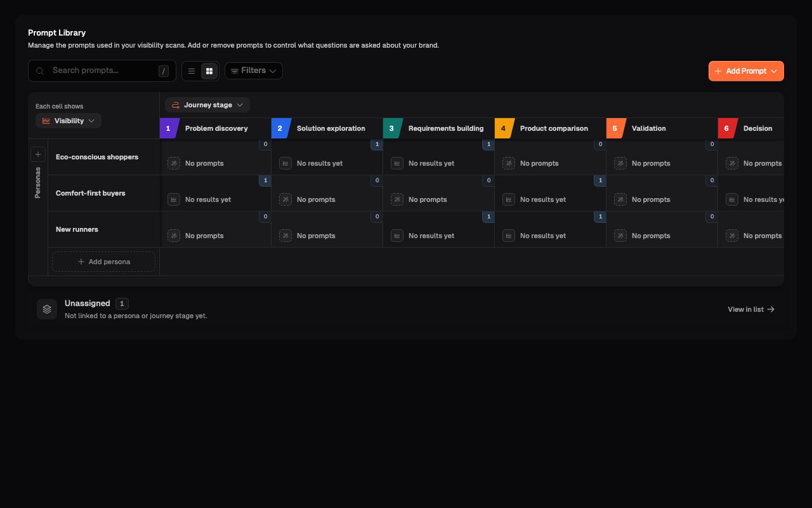Click View in list link

pyautogui.click(x=751, y=309)
